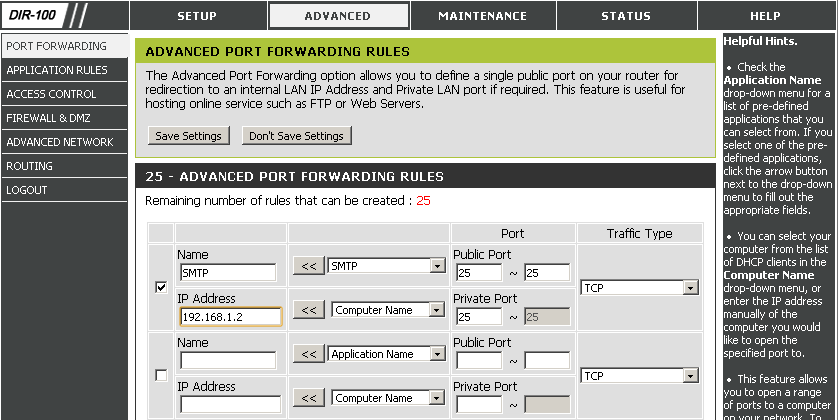Open the Application Name dropdown

386,354
